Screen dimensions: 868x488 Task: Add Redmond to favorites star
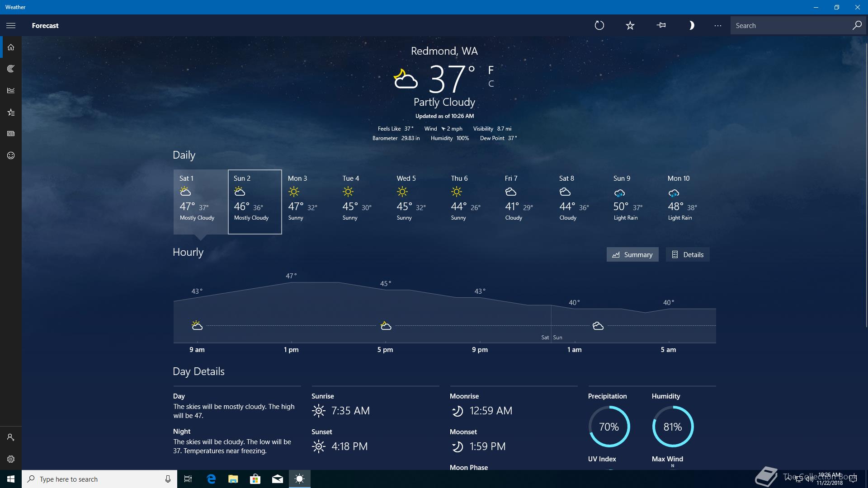click(630, 26)
